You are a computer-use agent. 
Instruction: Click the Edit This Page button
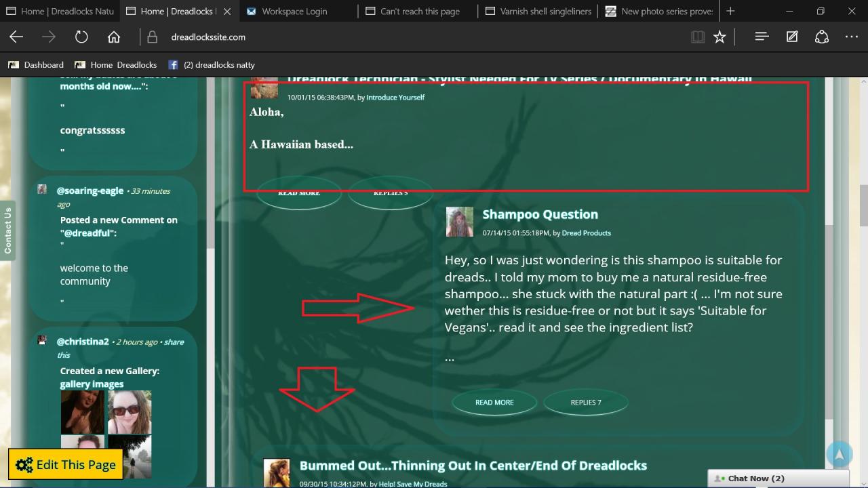(66, 464)
